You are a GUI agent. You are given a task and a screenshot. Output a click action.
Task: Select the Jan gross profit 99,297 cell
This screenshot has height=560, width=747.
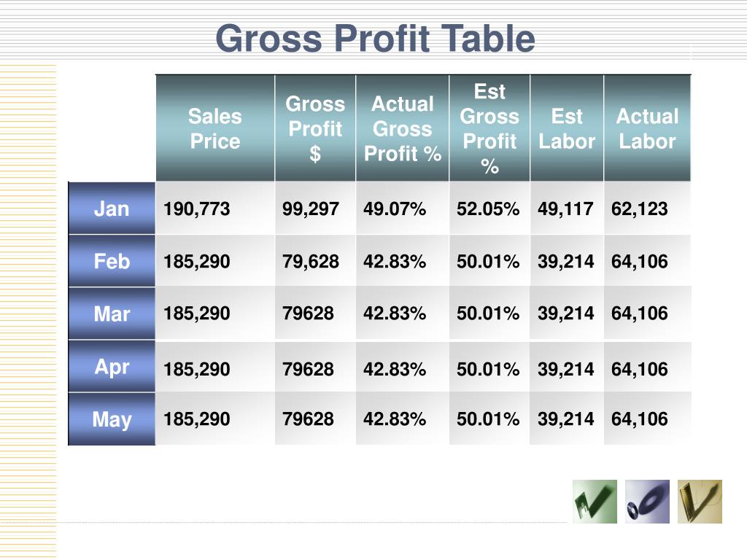coord(315,209)
